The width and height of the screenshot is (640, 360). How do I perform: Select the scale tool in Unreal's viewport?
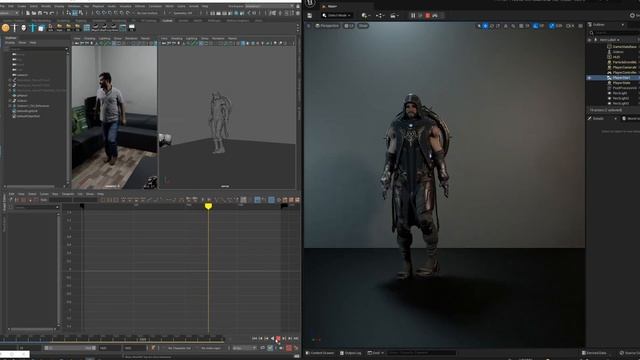[x=498, y=26]
